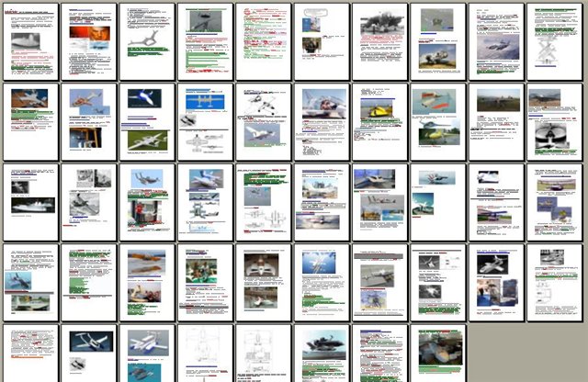Screen dimensions: 588x382
Task: Open page 46 thumbnail with seaplane on water
Action: (x=322, y=353)
